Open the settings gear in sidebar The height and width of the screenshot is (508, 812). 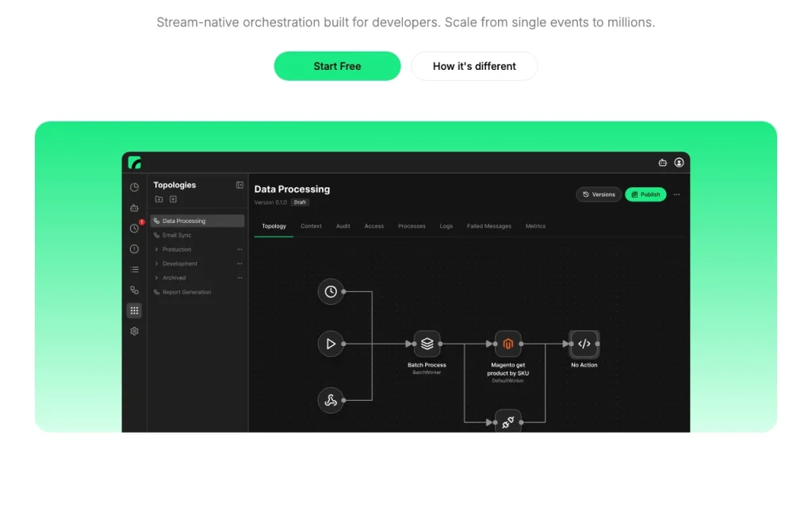134,331
